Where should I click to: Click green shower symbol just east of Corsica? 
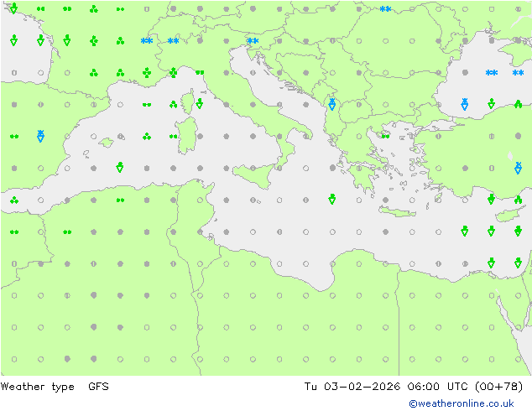pyautogui.click(x=200, y=103)
